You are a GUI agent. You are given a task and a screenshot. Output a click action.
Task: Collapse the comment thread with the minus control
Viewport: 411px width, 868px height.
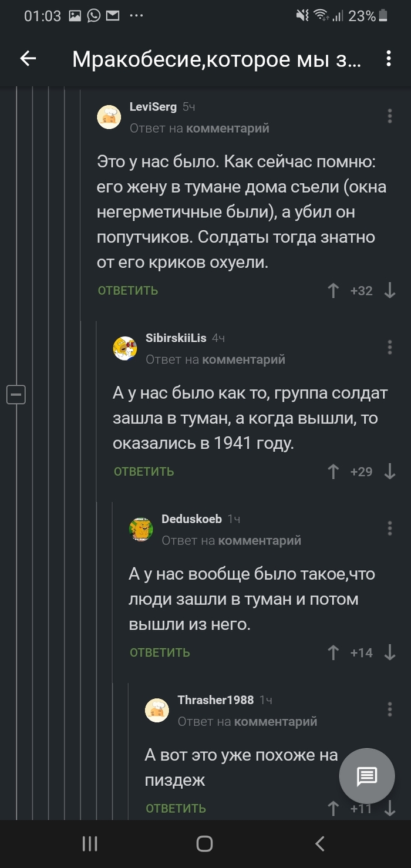click(x=16, y=395)
